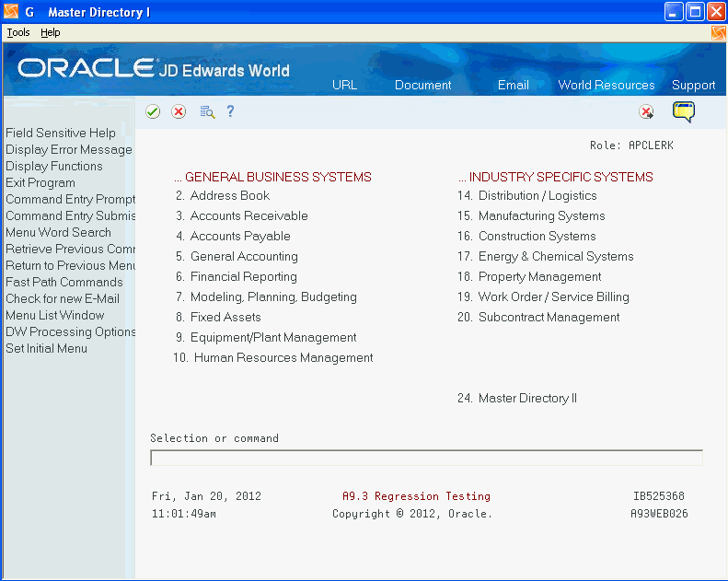The image size is (728, 581).
Task: Click the A9.3 Regression Testing text
Action: coord(416,496)
